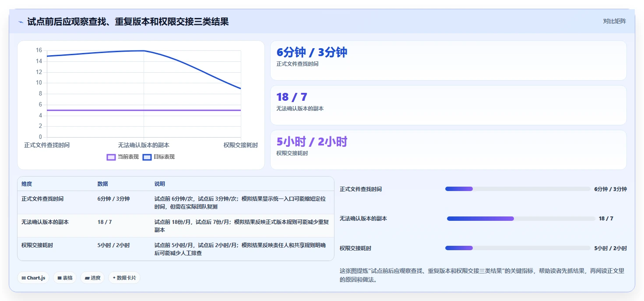Click the 无法确认版本的副本 table row label

[x=45, y=222]
